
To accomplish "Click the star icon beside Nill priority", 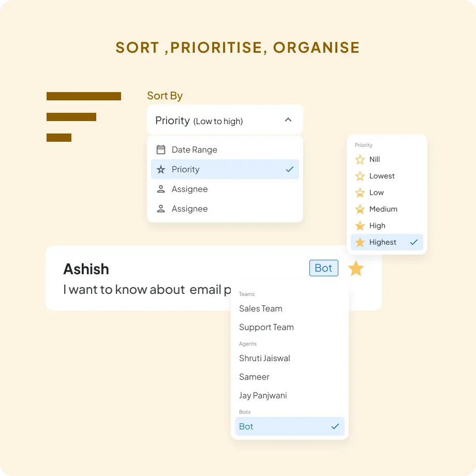I will point(361,159).
